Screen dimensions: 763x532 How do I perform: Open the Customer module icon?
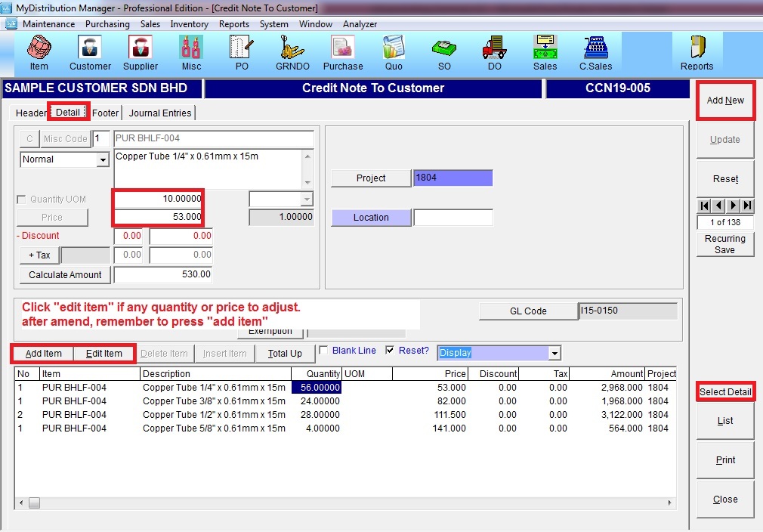[90, 52]
